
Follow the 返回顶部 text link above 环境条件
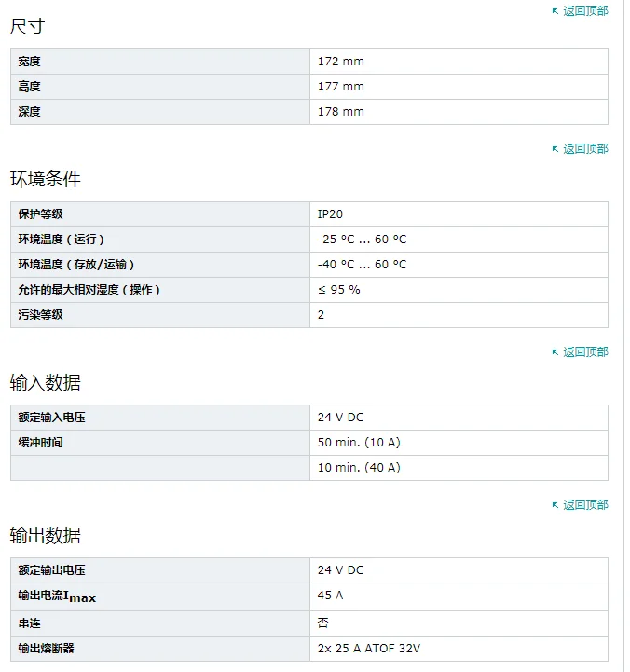tap(585, 149)
